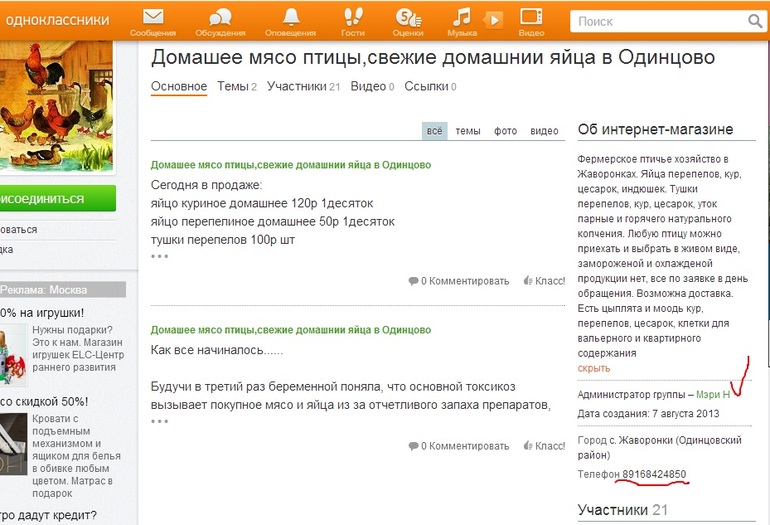Viewport: 770px width, 525px height.
Task: Click into the Поиск search field
Action: [x=655, y=21]
